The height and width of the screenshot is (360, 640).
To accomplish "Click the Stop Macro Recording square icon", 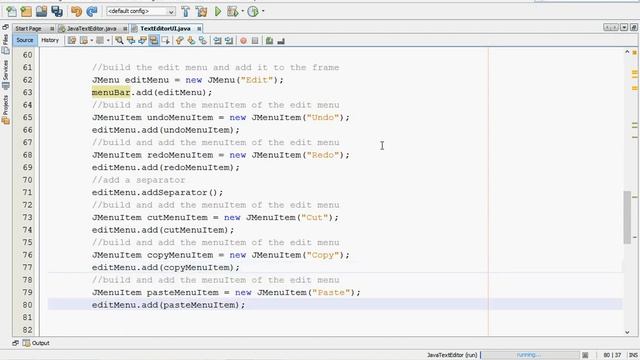I will coord(255,40).
